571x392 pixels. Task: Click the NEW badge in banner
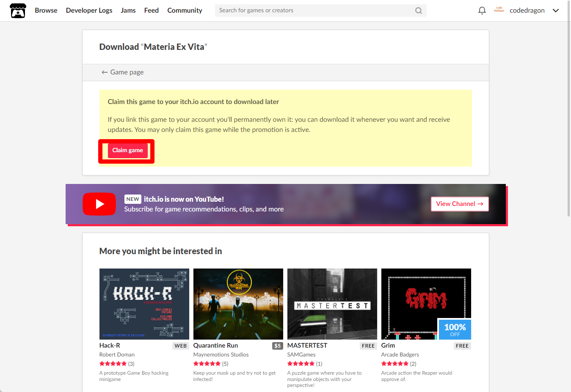click(133, 199)
